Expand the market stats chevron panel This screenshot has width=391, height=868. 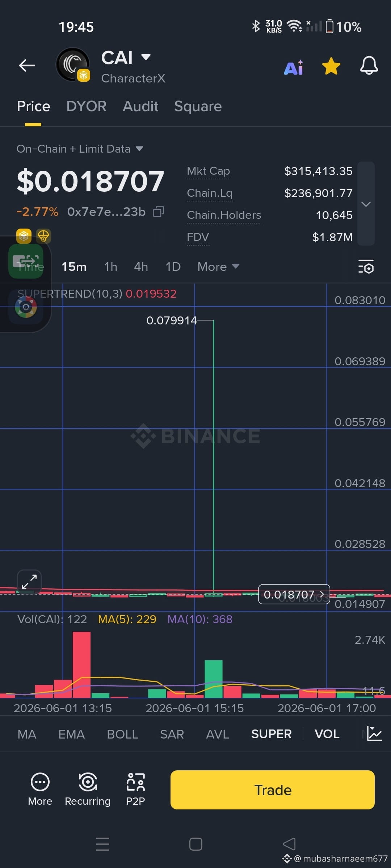coord(366,204)
